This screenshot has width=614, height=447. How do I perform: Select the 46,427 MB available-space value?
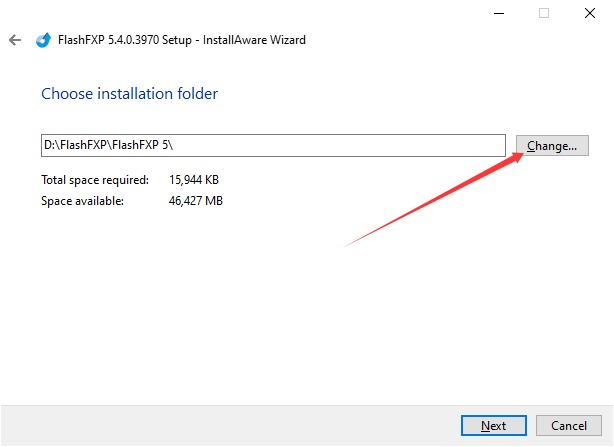196,201
